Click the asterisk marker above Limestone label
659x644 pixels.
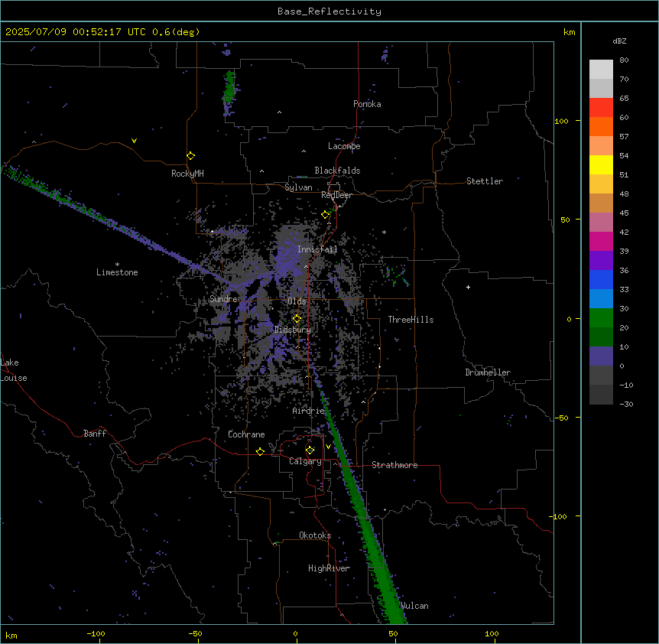117,265
